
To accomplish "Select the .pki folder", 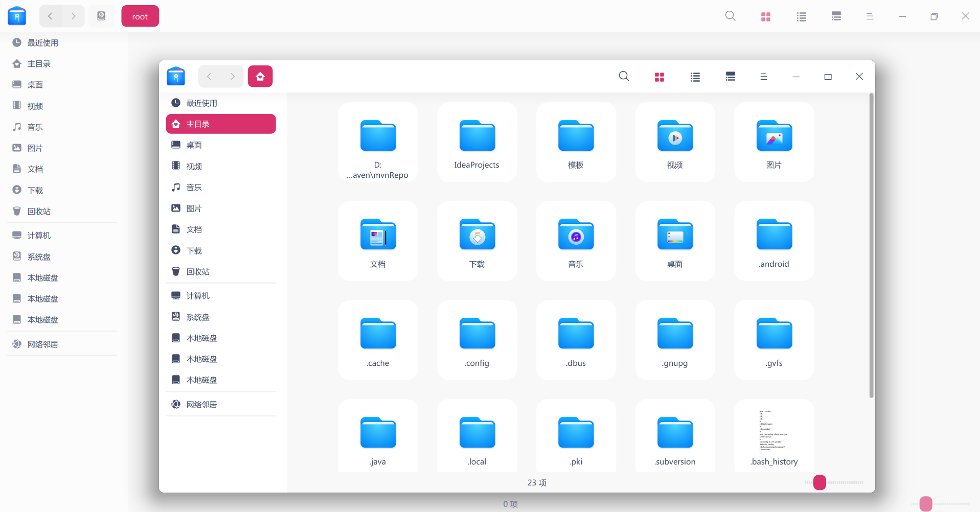I will [576, 436].
